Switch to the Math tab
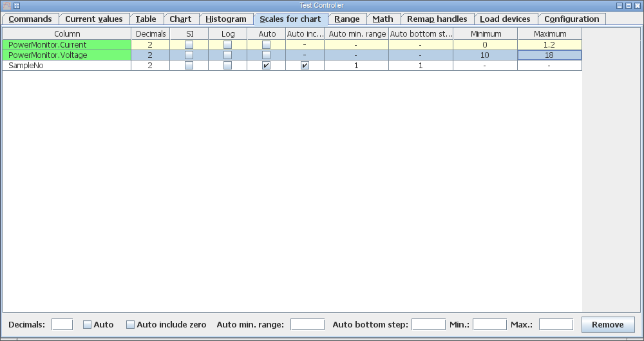 coord(383,19)
